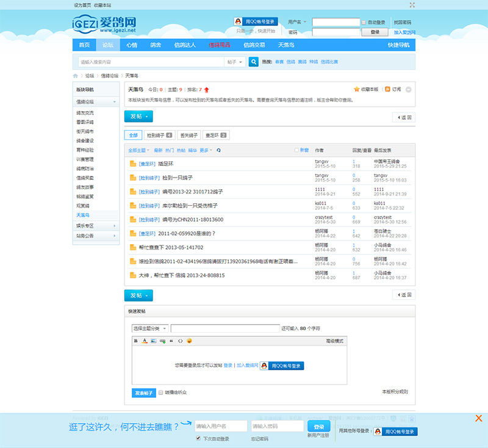Tick the 新窗 checkbox in the thread list header
Screen dimensions: 488x448
[296, 150]
